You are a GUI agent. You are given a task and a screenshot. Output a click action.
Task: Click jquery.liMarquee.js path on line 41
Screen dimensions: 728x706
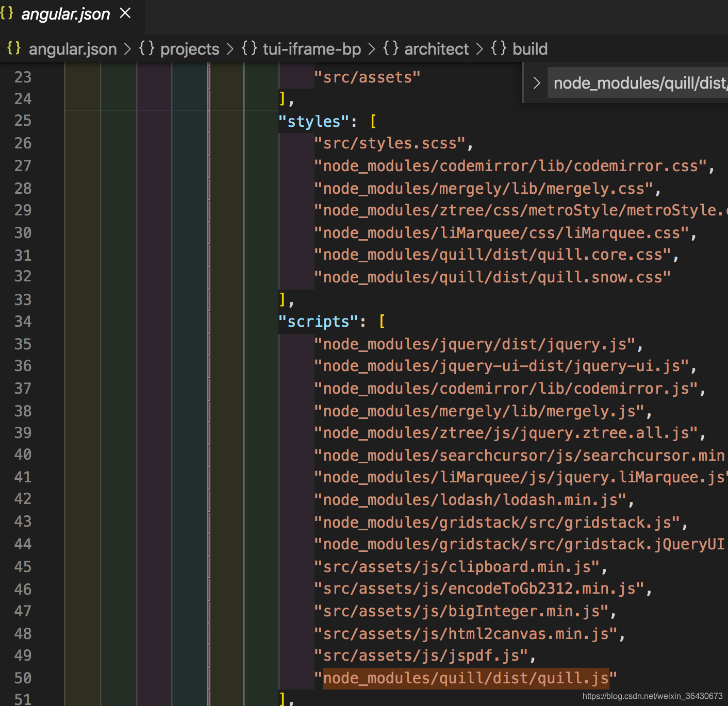coord(521,477)
